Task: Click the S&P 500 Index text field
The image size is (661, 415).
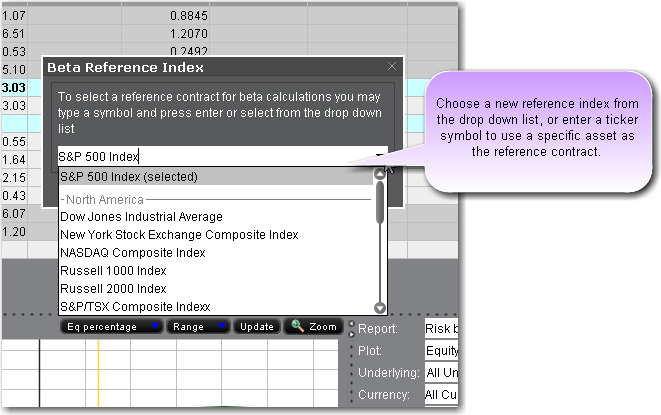Action: [x=210, y=156]
